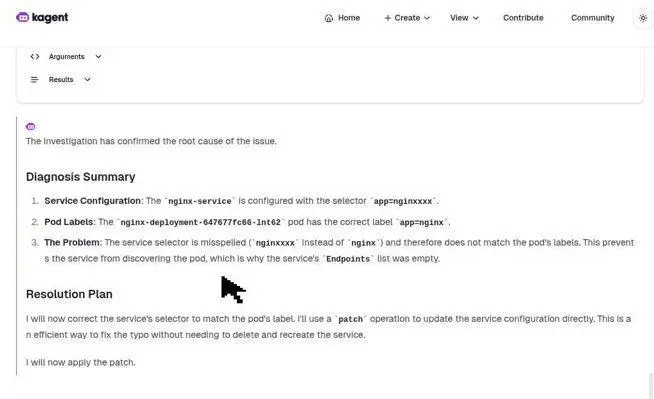This screenshot has height=399, width=654.
Task: Open the View dropdown chevron
Action: (x=475, y=18)
